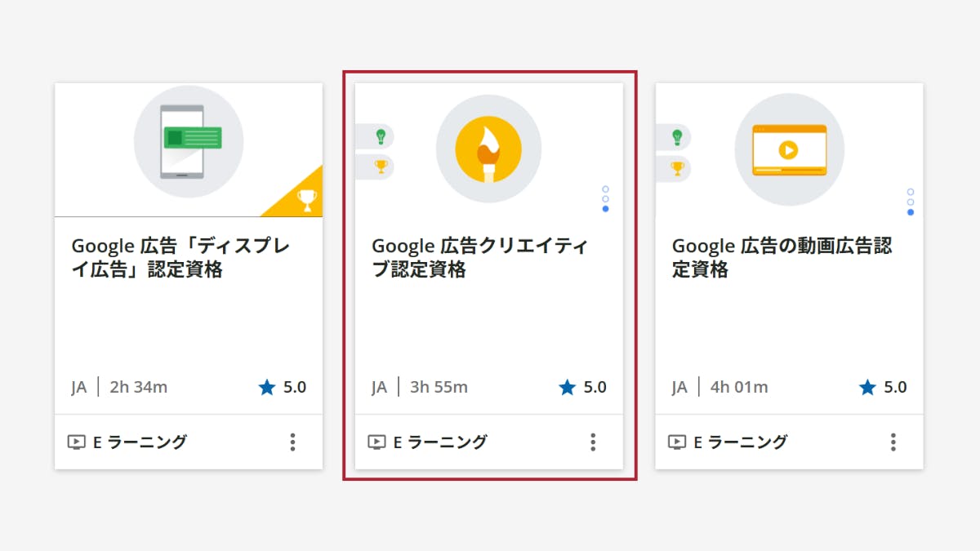Select the top hollow dot on the Creative card

605,189
